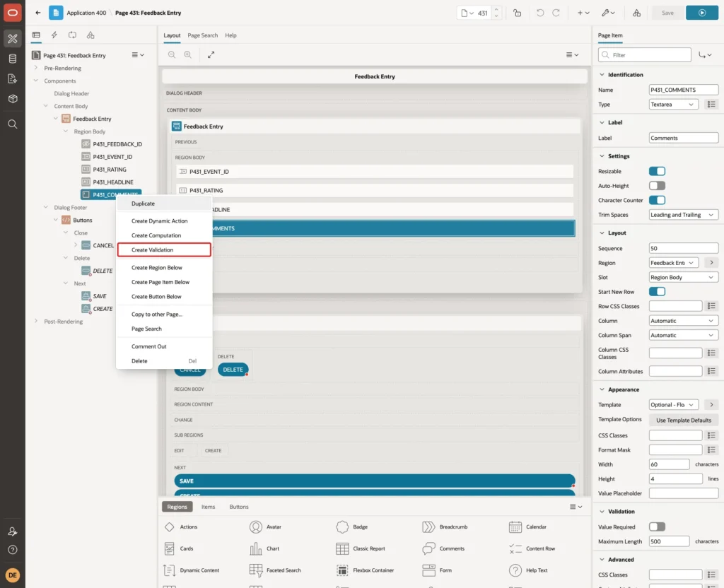Open the Slot Region Body dropdown
This screenshot has height=588, width=724.
click(x=684, y=277)
